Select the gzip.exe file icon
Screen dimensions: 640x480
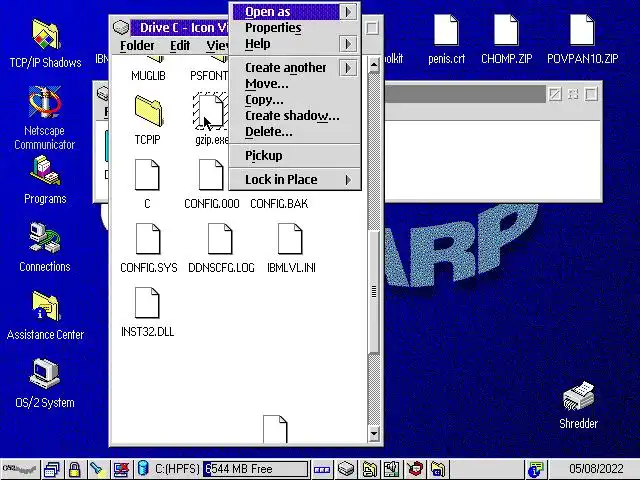click(x=211, y=111)
